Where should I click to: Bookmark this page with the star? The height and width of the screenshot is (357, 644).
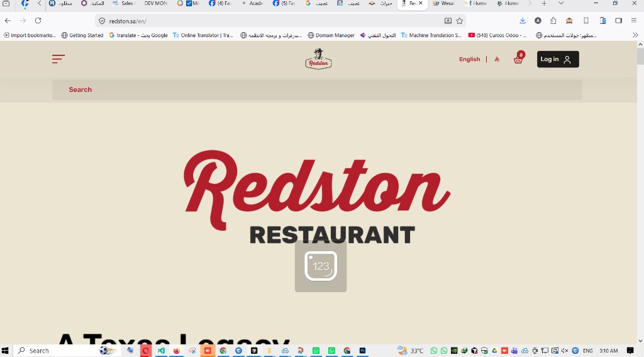(x=460, y=21)
